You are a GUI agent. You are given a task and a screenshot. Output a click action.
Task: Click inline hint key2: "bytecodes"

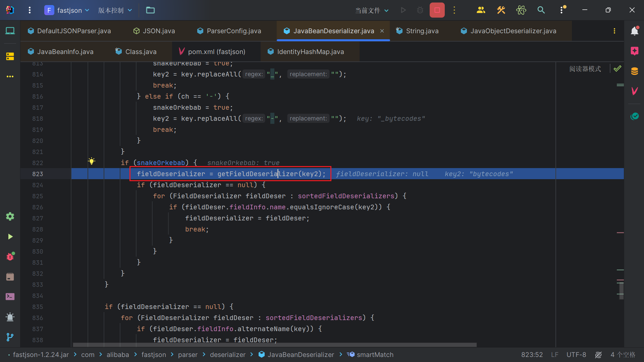click(479, 174)
